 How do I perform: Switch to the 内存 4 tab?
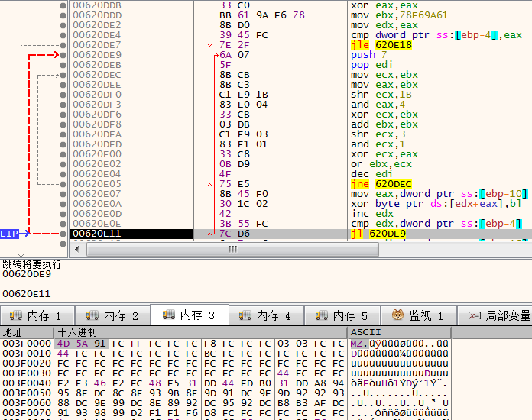coord(266,316)
